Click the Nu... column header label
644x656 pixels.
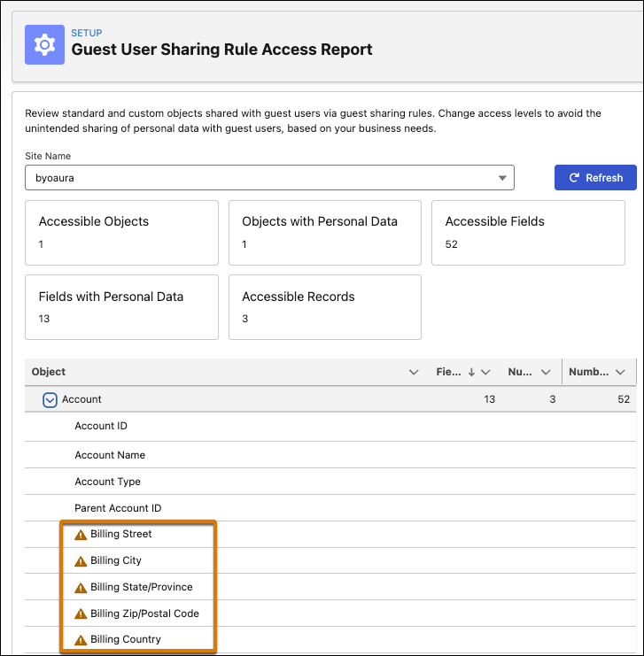520,372
